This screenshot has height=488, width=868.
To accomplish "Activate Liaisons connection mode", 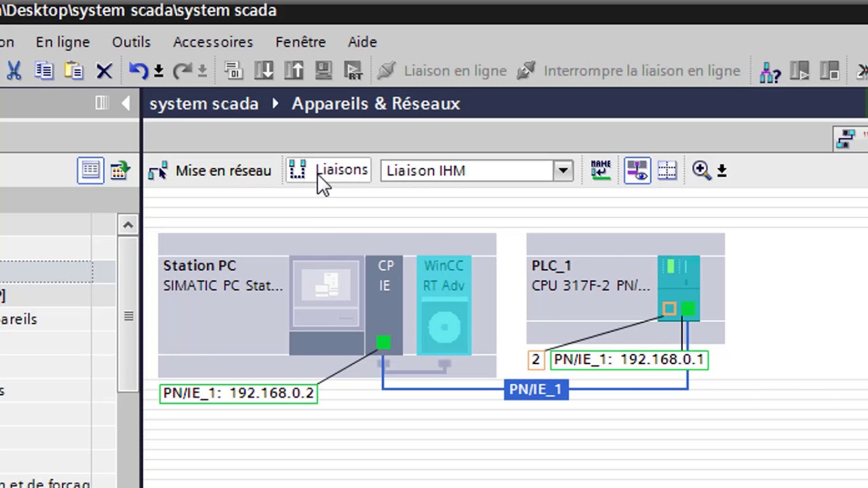I will point(328,170).
